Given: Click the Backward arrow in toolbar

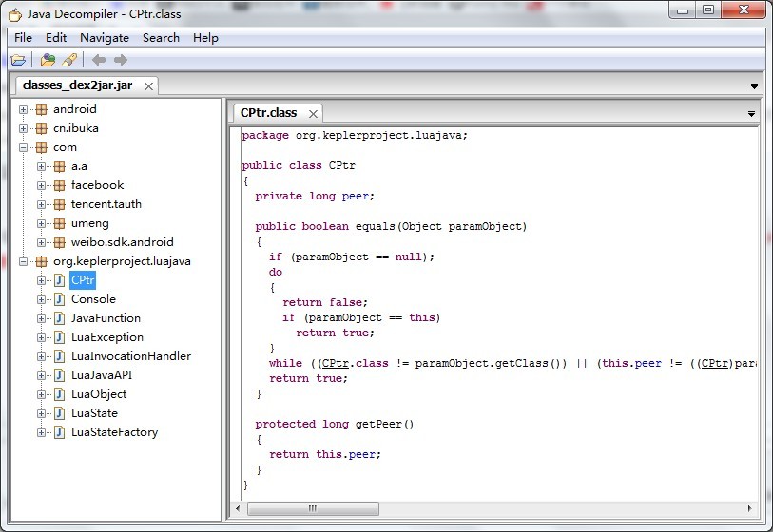Looking at the screenshot, I should pyautogui.click(x=98, y=61).
